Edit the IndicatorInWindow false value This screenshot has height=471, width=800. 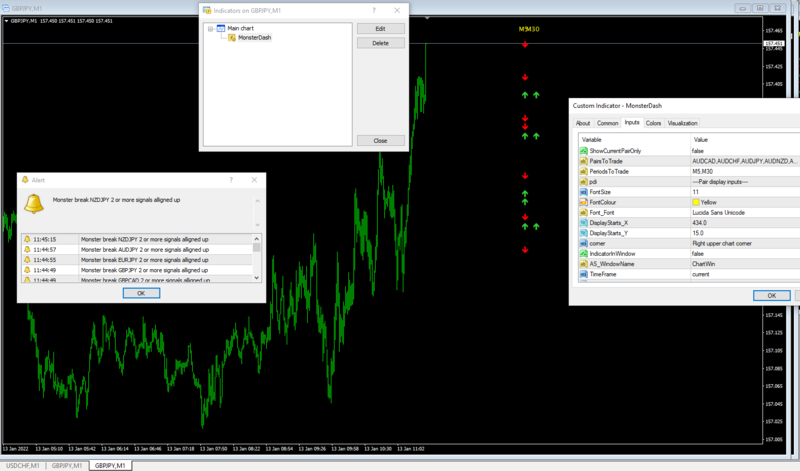[745, 254]
